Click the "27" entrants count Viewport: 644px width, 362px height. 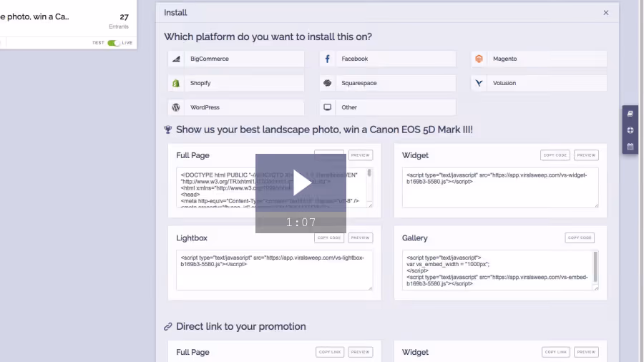tap(124, 17)
